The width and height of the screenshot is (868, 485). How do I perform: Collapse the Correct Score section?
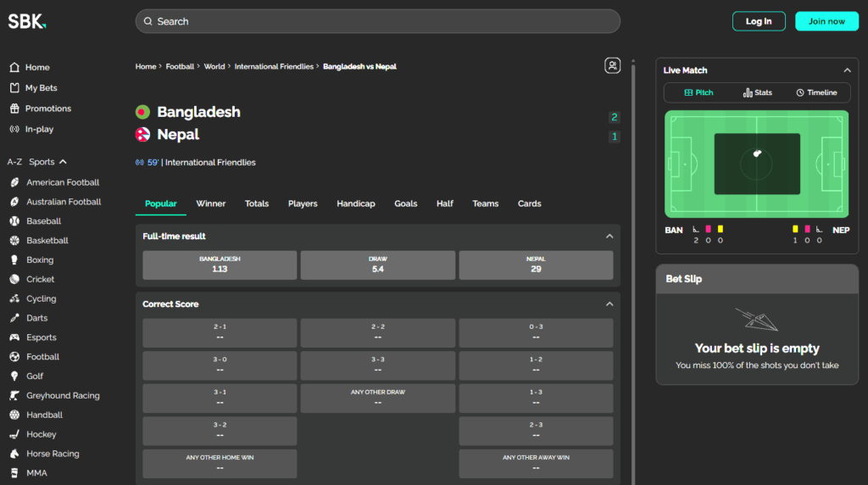(x=609, y=304)
